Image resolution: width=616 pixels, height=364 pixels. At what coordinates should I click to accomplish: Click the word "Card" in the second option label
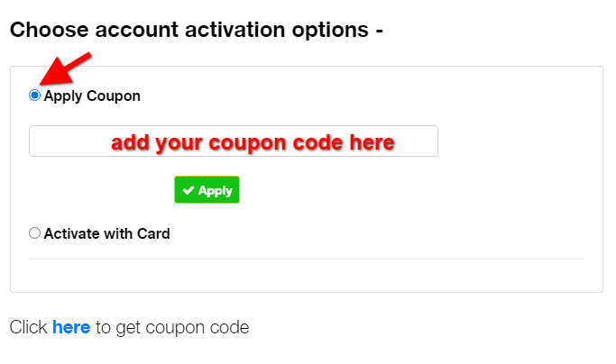153,233
